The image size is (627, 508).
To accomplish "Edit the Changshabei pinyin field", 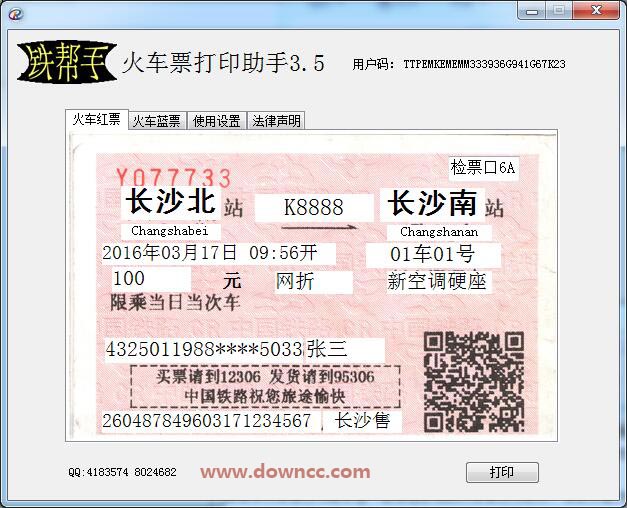I will click(x=170, y=231).
